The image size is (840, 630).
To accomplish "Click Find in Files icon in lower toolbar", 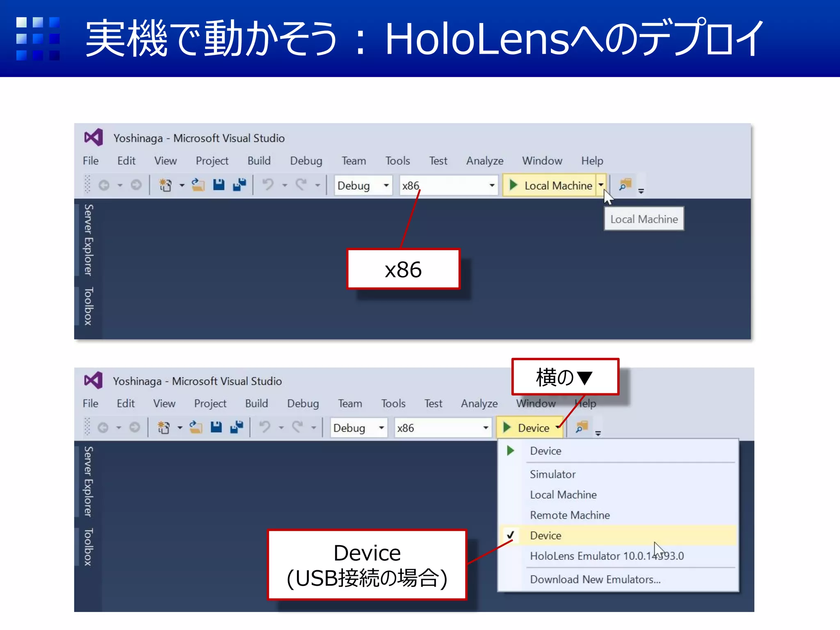I will (582, 427).
